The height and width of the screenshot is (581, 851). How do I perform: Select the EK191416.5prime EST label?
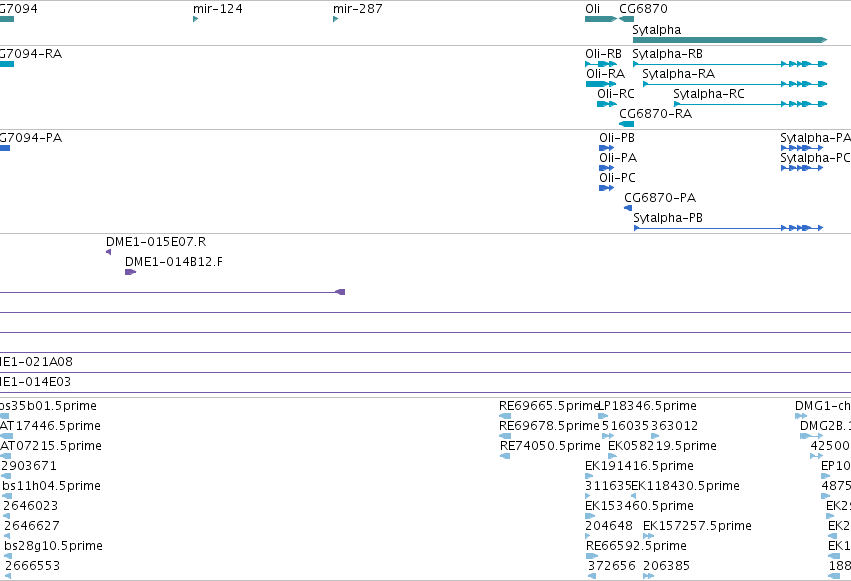(639, 466)
